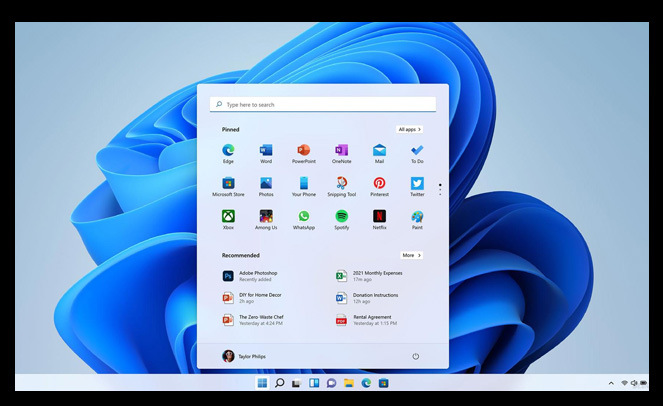The height and width of the screenshot is (406, 663).
Task: Open Microsoft Store from pinned apps
Action: [228, 187]
